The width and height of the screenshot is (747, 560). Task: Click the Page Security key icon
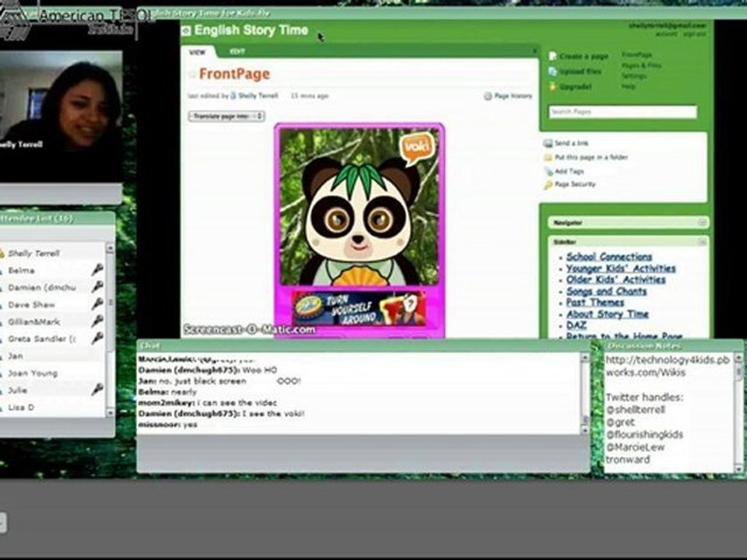pyautogui.click(x=549, y=184)
